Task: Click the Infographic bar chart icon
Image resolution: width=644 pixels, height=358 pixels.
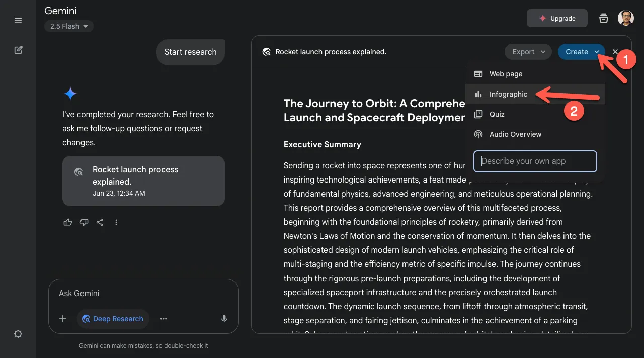Action: pos(478,94)
